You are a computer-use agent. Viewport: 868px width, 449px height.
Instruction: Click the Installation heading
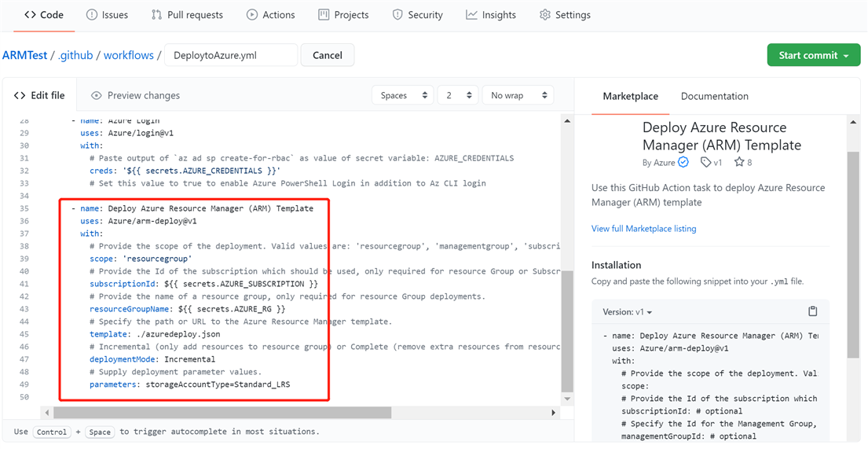pyautogui.click(x=616, y=265)
